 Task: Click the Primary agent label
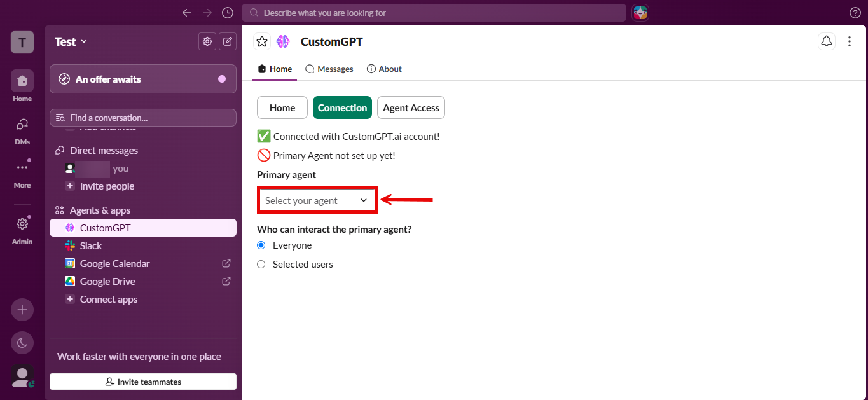click(286, 174)
